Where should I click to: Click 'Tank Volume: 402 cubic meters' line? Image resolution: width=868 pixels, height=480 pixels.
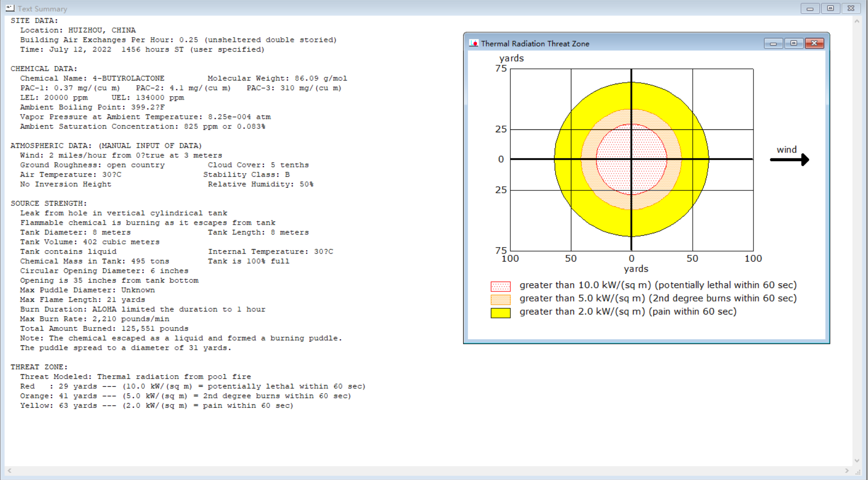pyautogui.click(x=90, y=242)
